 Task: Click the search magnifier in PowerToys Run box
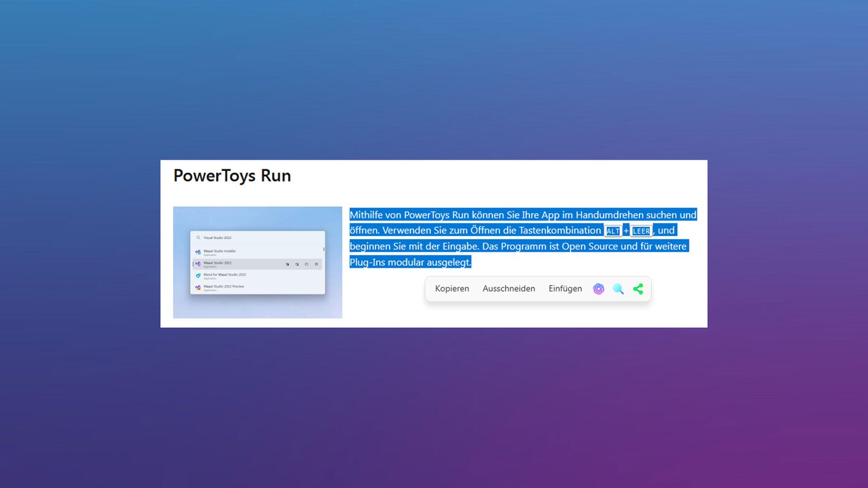pos(198,237)
